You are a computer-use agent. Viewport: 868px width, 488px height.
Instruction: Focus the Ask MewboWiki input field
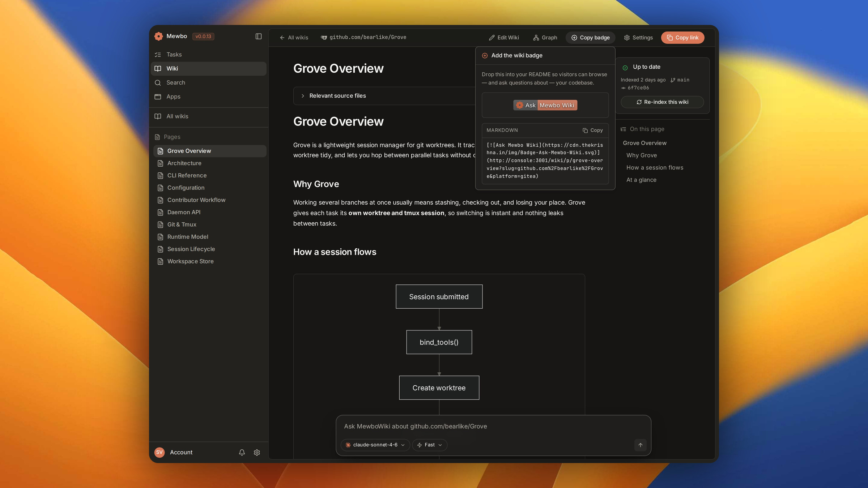click(493, 427)
